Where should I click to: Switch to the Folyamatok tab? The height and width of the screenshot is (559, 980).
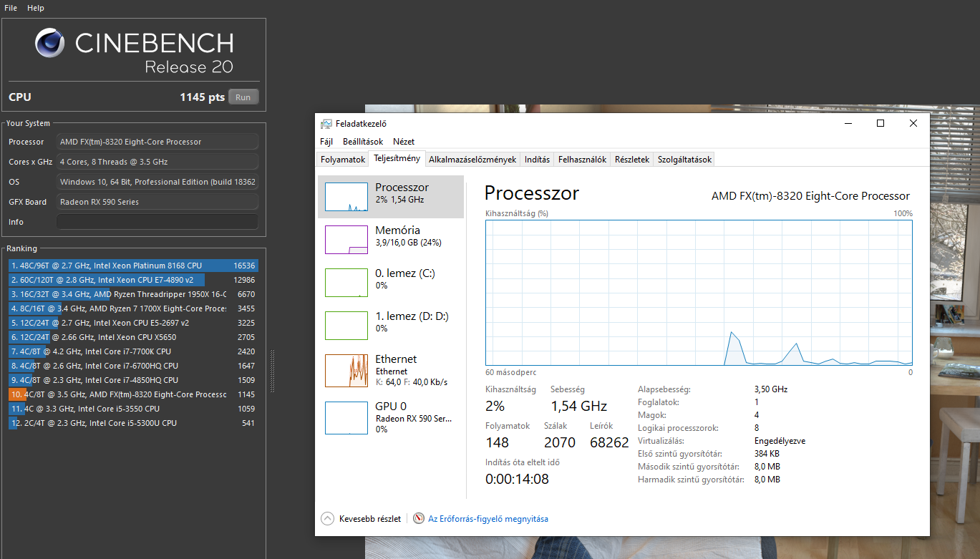tap(343, 160)
